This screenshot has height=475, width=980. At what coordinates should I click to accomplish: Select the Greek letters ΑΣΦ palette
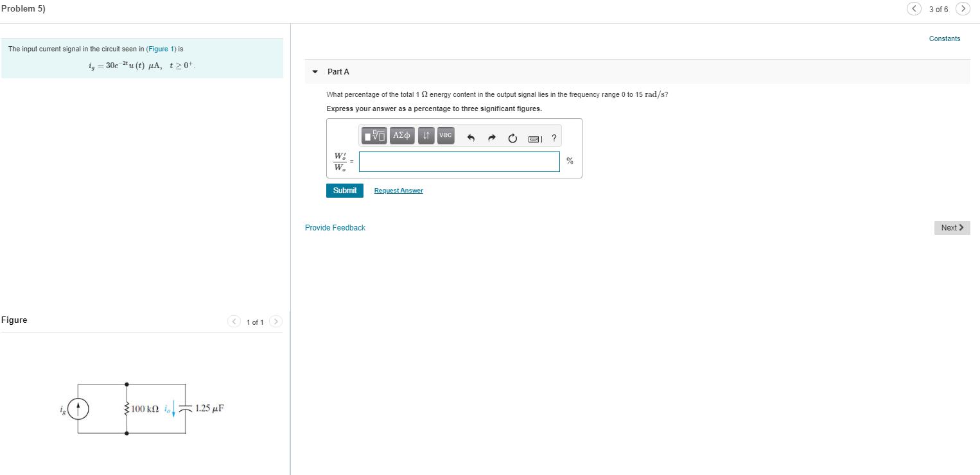pyautogui.click(x=401, y=135)
